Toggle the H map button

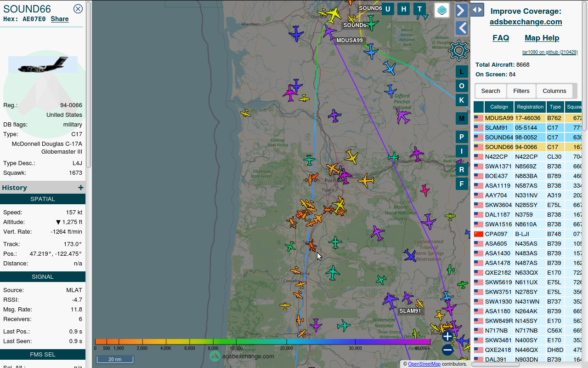404,9
